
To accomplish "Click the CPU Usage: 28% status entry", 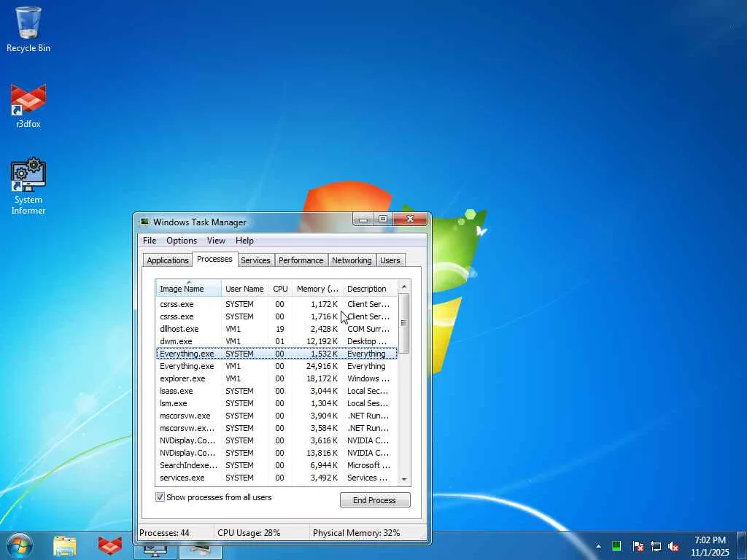I will tap(249, 533).
